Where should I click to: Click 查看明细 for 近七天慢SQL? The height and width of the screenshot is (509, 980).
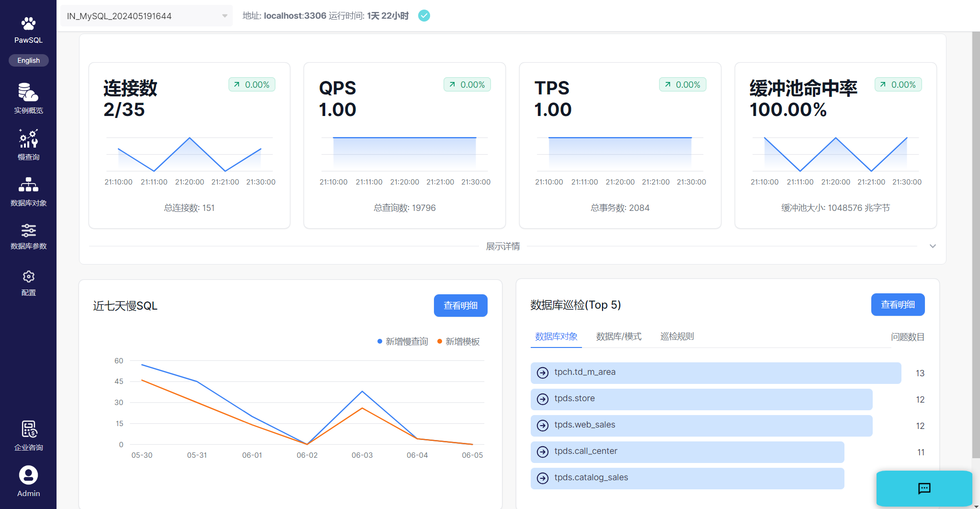(x=460, y=306)
